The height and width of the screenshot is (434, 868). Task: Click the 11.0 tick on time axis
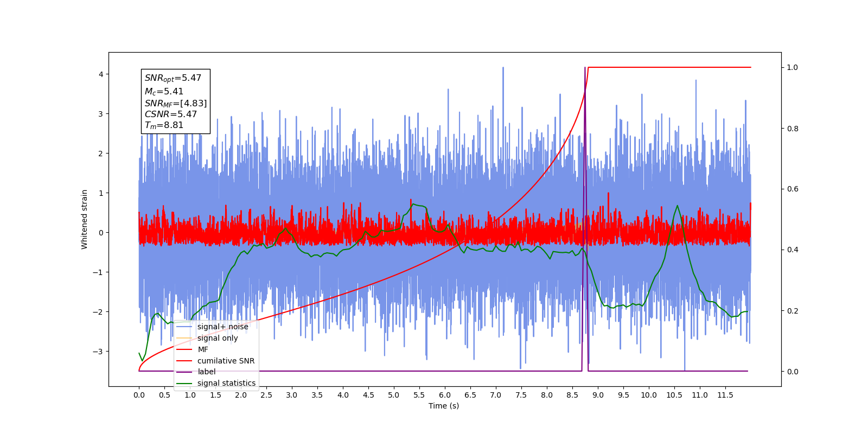[700, 395]
